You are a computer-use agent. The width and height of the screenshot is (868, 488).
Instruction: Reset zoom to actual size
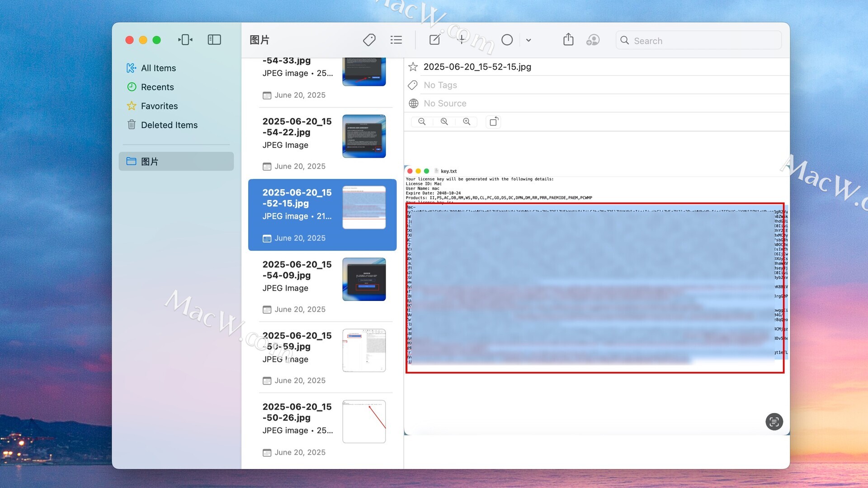tap(444, 122)
